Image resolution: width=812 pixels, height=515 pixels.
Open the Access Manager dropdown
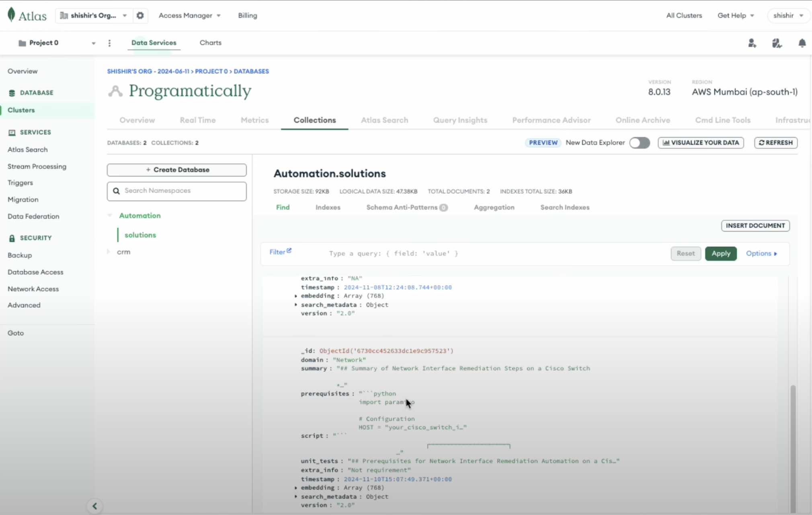coord(189,15)
